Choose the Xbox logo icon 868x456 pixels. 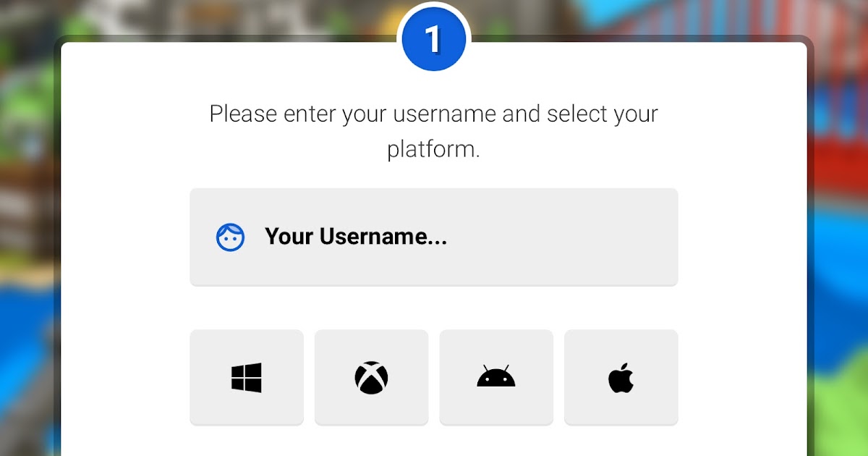pyautogui.click(x=371, y=378)
